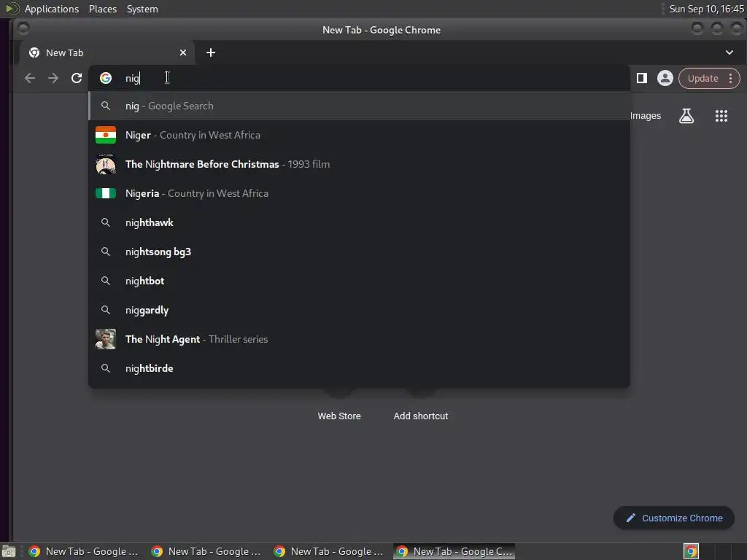Go back using the browser back arrow
The image size is (747, 560).
point(29,78)
